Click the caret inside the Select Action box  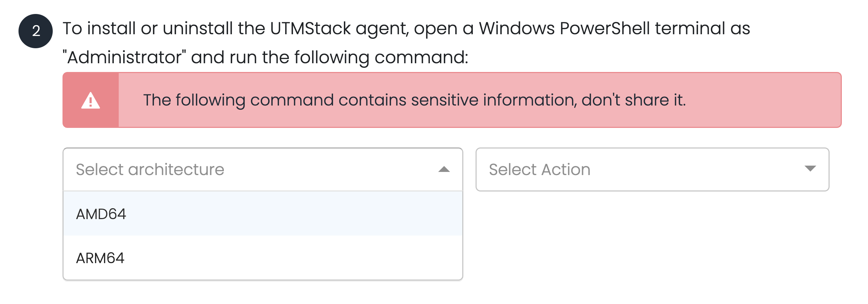[x=811, y=169]
